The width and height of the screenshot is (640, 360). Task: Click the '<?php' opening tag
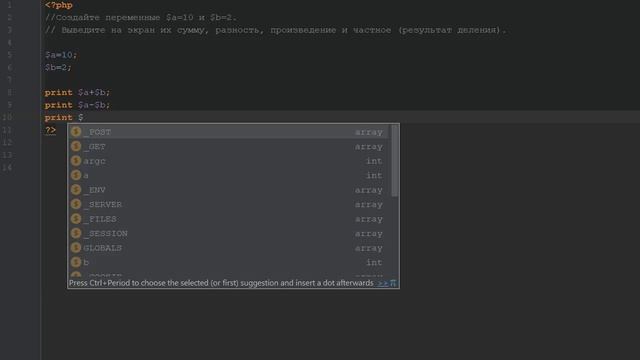tap(59, 5)
